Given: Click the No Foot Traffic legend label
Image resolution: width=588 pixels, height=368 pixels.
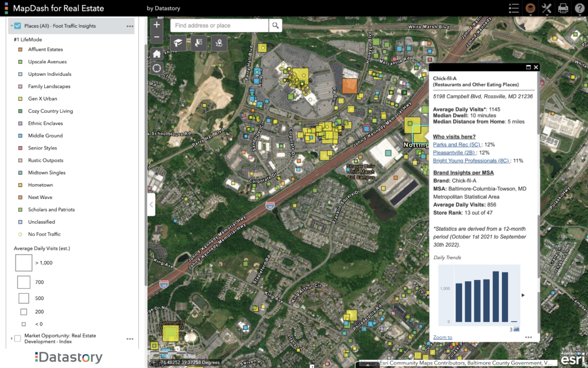Looking at the screenshot, I should point(44,235).
